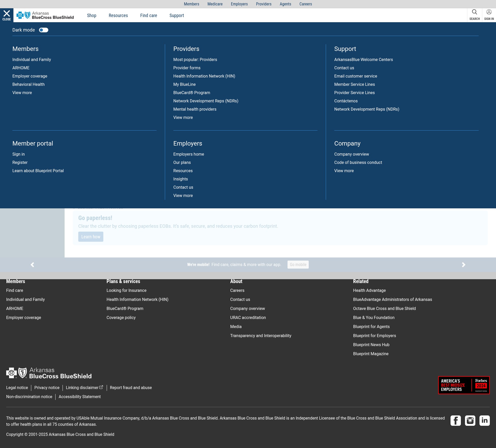Open URAC accreditation footer link
Screen dimensions: 496x448
coord(248,318)
